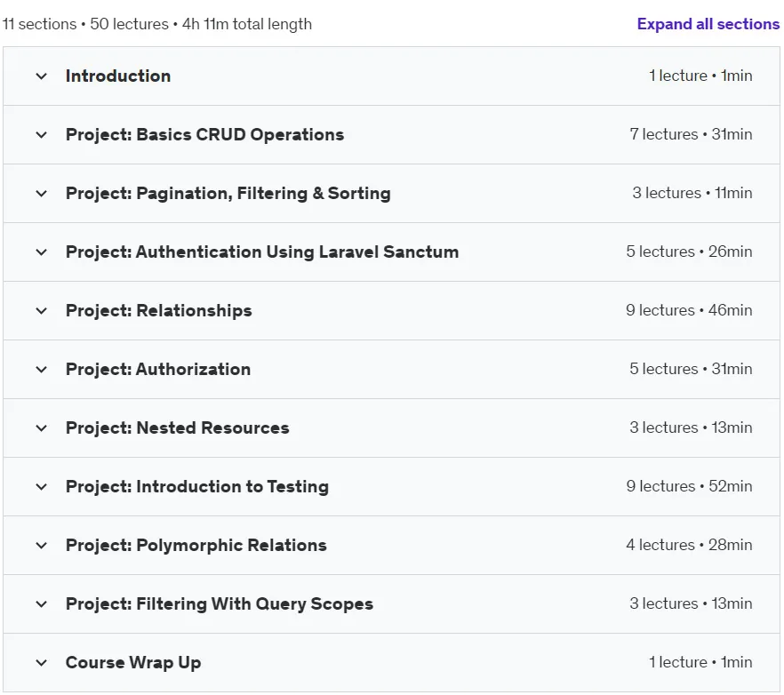Click chevron beside Authentication Using Laravel Sanctum
This screenshot has width=784, height=695.
(42, 252)
